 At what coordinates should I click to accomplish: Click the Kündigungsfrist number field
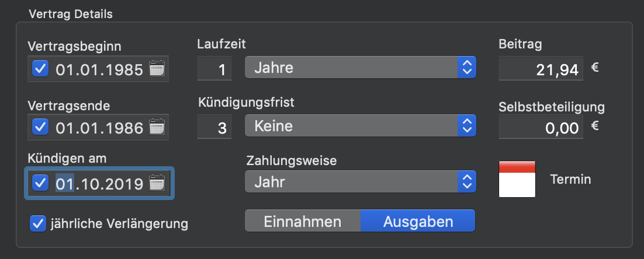point(214,127)
